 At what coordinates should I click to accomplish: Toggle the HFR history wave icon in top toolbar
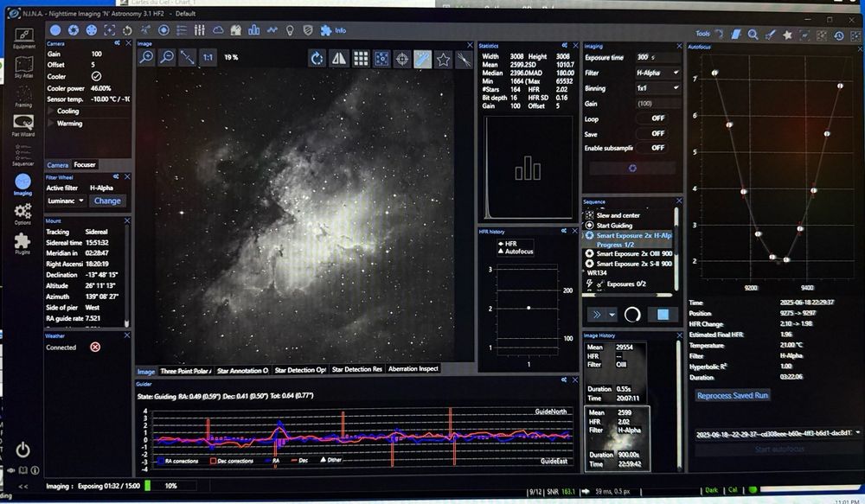(272, 30)
